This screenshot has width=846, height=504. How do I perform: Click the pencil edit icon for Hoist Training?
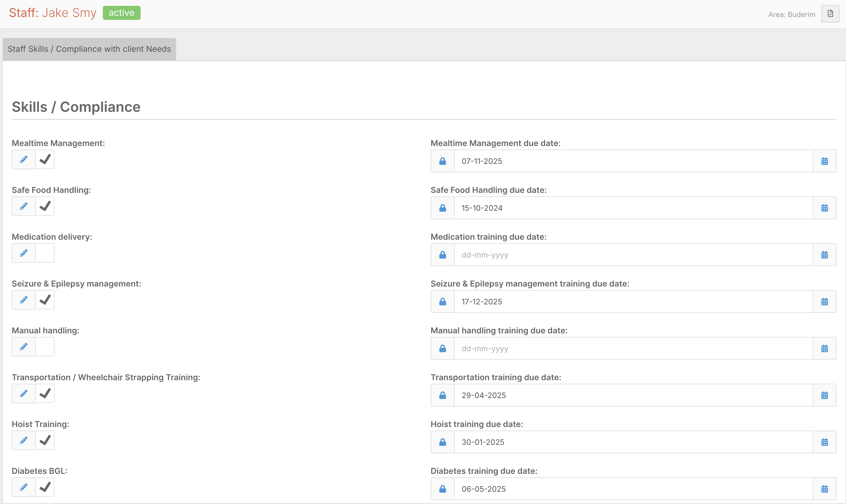point(23,440)
